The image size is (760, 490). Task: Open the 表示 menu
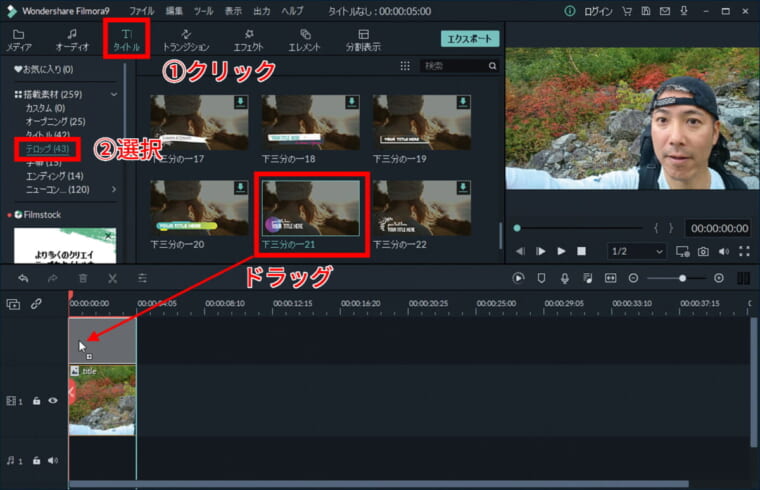(233, 11)
